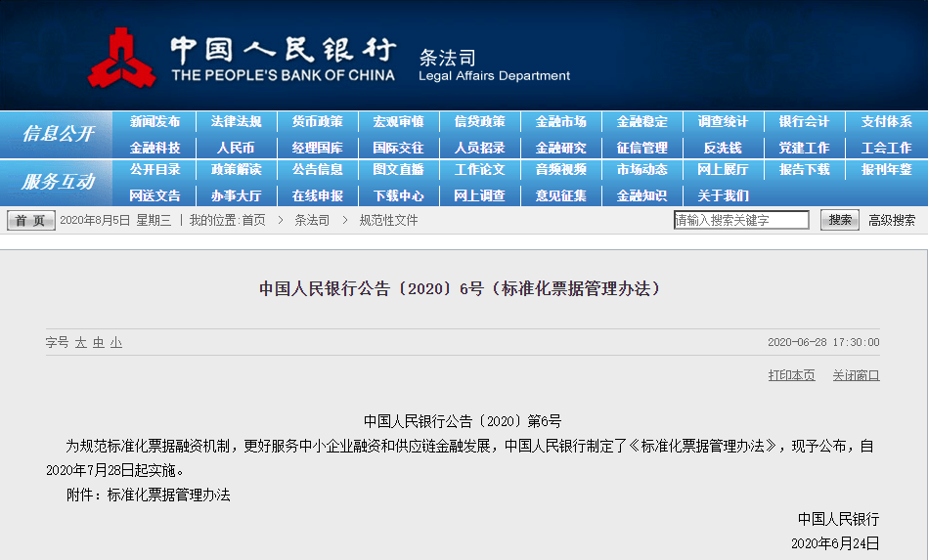Click the 打印本页 print link
928x560 pixels.
coord(791,375)
